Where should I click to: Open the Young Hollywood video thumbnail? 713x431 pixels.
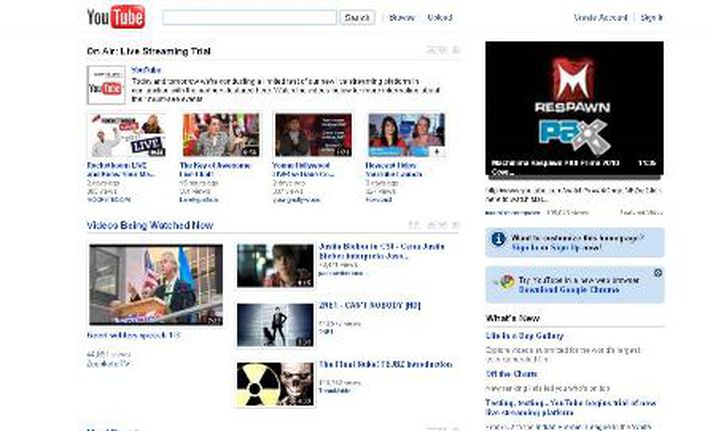[313, 135]
